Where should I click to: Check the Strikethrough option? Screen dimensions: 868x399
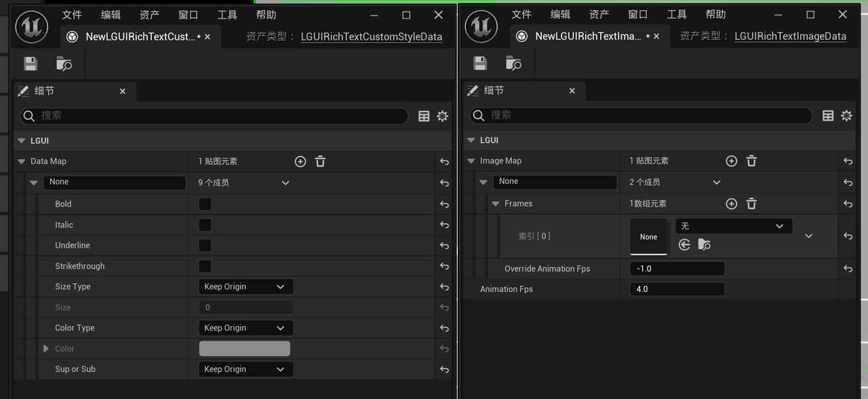[x=205, y=266]
